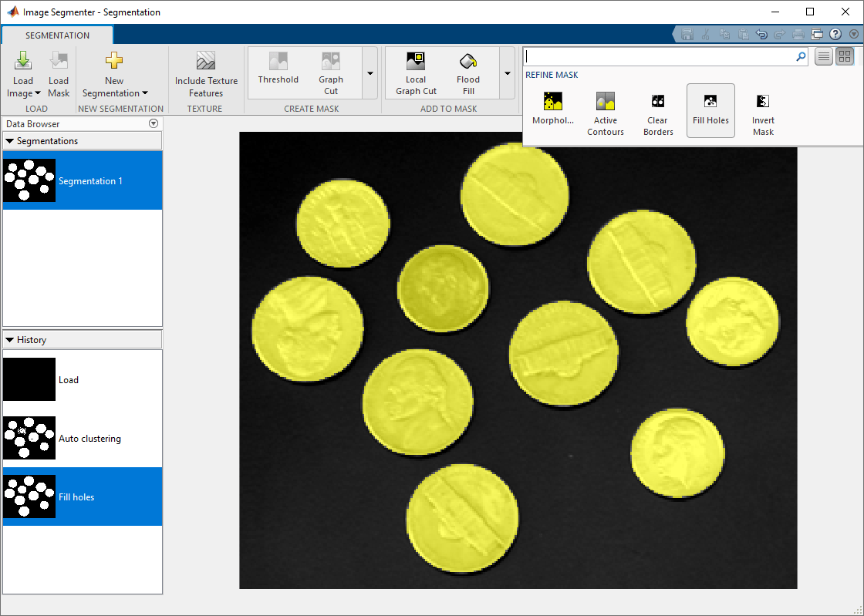Select the Threshold tool
Viewport: 864px width, 616px height.
(278, 69)
